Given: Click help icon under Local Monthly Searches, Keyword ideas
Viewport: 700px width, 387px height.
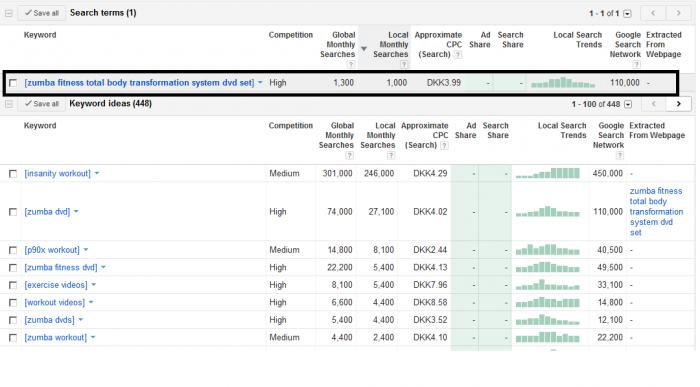Looking at the screenshot, I should pos(391,155).
